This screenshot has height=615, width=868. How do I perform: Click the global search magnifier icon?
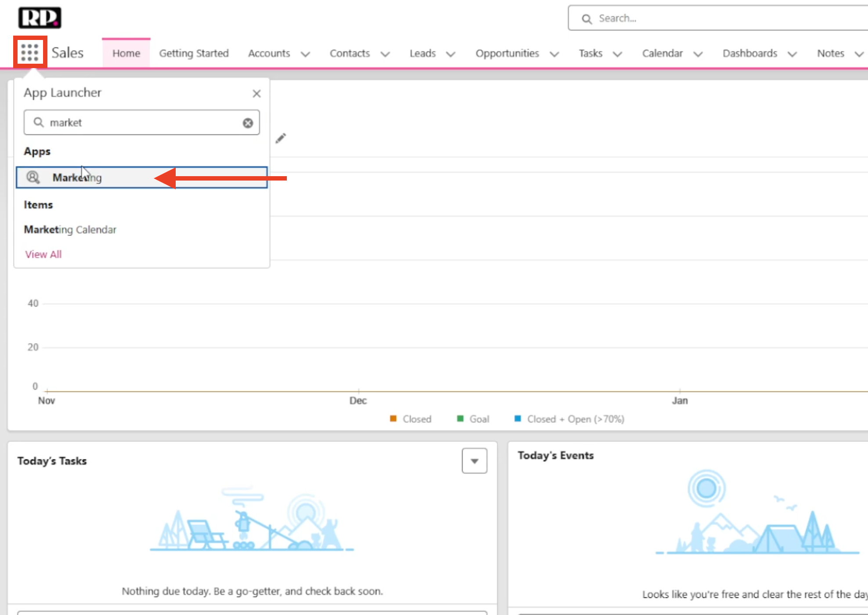(586, 19)
